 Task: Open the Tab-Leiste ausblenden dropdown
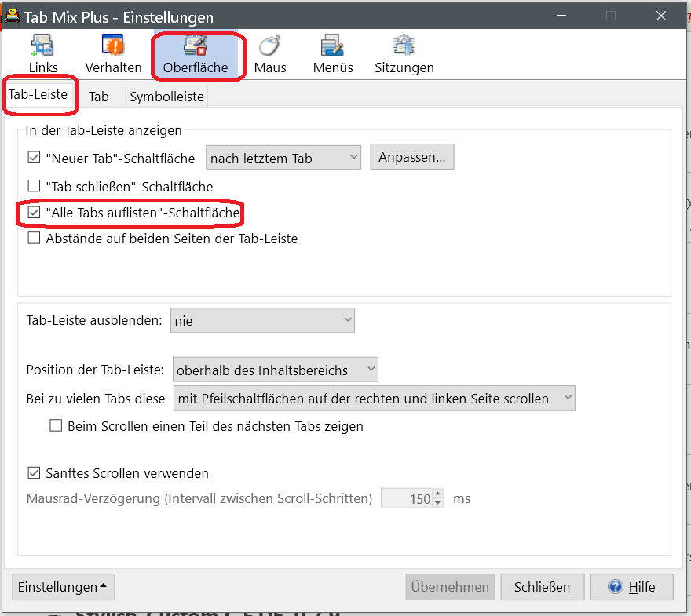pos(262,320)
